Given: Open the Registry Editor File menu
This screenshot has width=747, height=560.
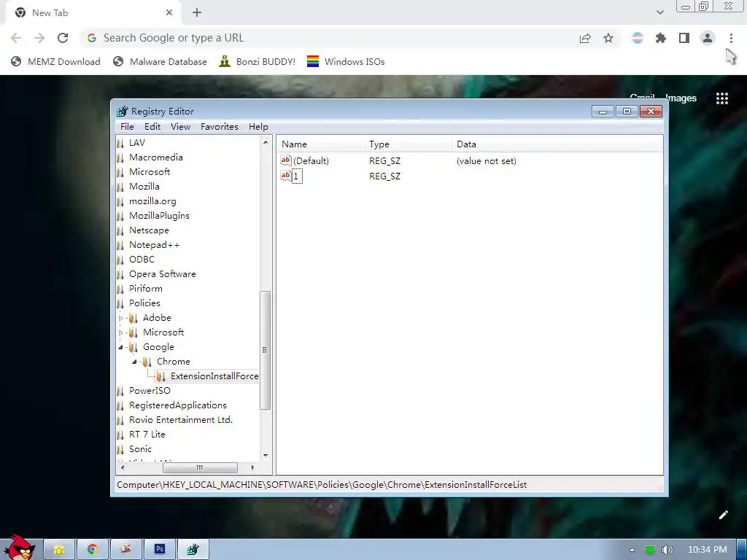Looking at the screenshot, I should [127, 127].
